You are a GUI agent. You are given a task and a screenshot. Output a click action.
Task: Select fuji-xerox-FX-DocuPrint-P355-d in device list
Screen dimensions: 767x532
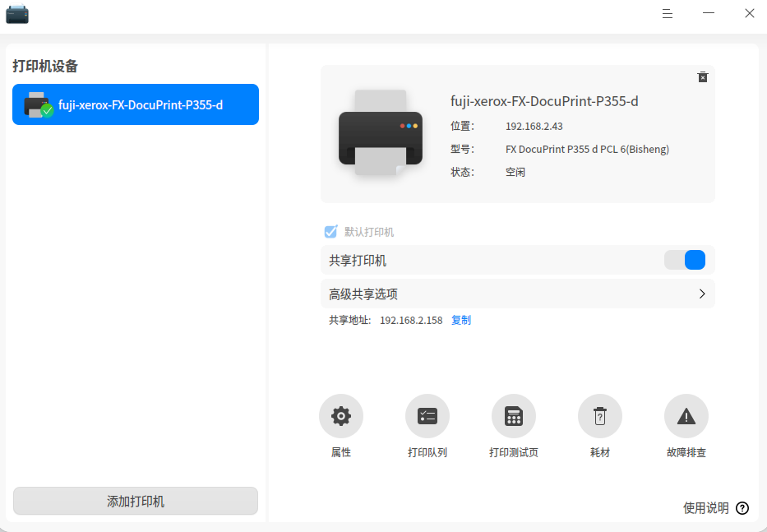tap(136, 104)
